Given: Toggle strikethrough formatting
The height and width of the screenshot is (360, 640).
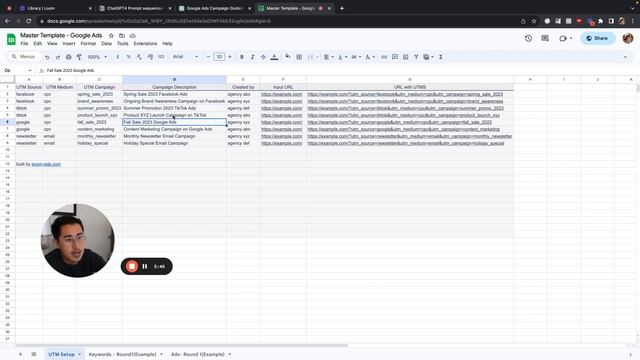Looking at the screenshot, I should tap(263, 57).
